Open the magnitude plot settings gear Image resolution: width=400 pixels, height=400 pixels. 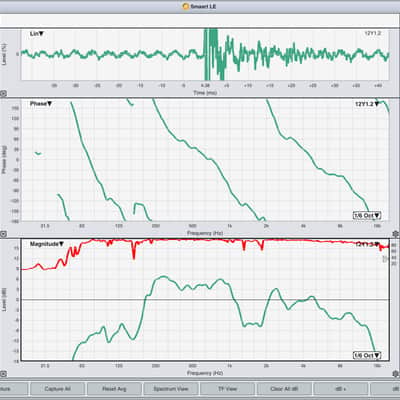396,373
